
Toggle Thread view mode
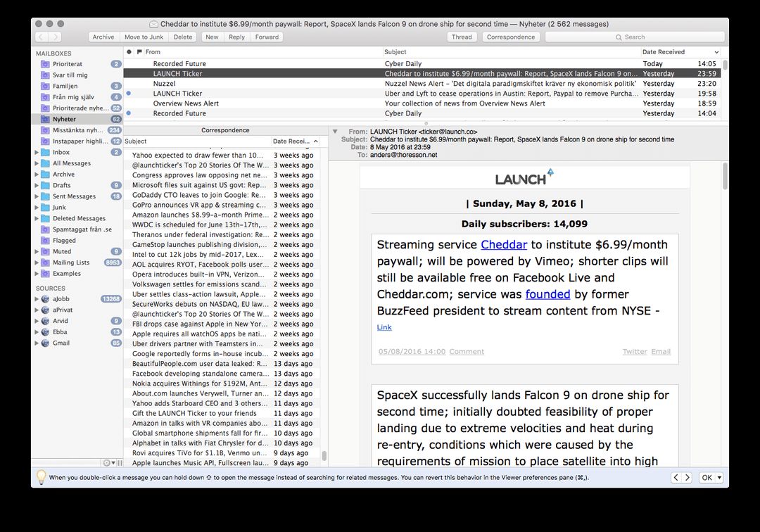click(x=462, y=37)
